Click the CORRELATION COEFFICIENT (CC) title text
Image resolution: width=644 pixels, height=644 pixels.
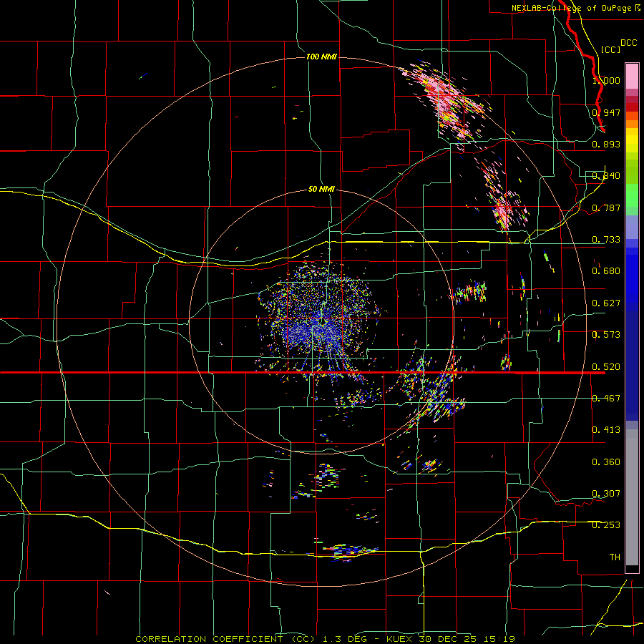click(225, 639)
